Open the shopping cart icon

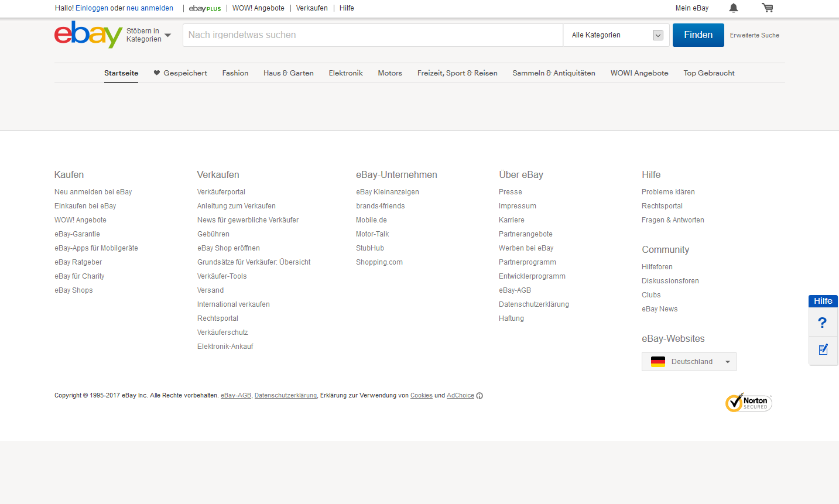click(767, 8)
